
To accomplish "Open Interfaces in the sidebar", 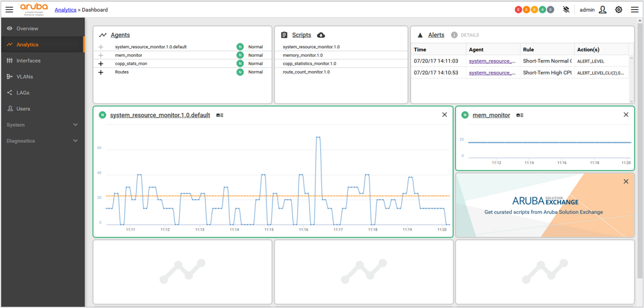I will (42, 61).
